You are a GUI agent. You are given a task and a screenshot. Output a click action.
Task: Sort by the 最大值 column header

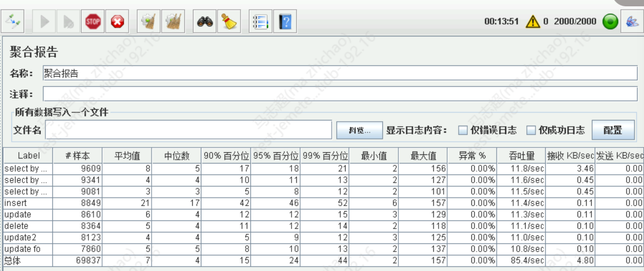pos(423,156)
